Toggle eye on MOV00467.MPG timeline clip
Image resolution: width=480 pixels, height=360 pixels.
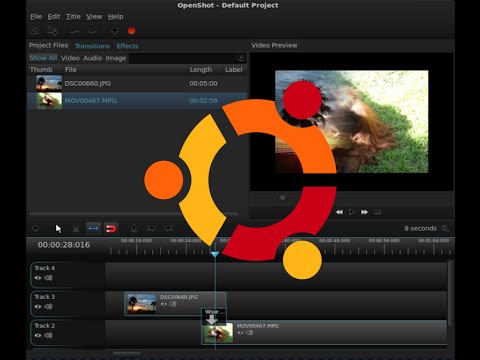pos(240,333)
